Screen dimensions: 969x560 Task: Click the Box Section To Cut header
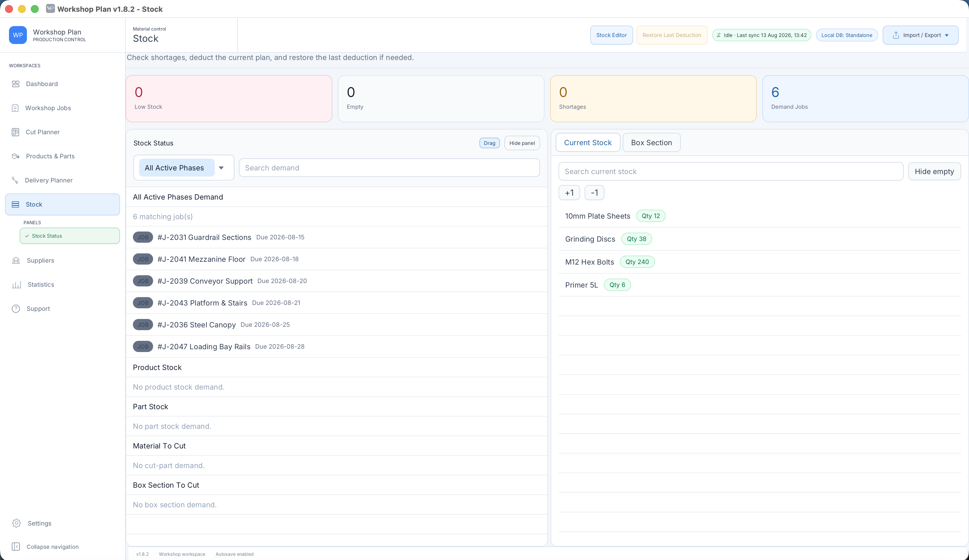point(166,485)
